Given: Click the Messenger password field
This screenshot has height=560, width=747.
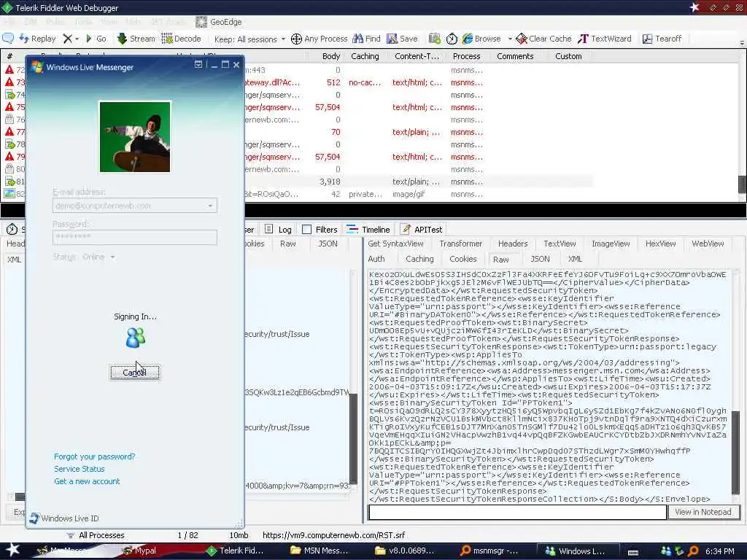Looking at the screenshot, I should click(135, 237).
